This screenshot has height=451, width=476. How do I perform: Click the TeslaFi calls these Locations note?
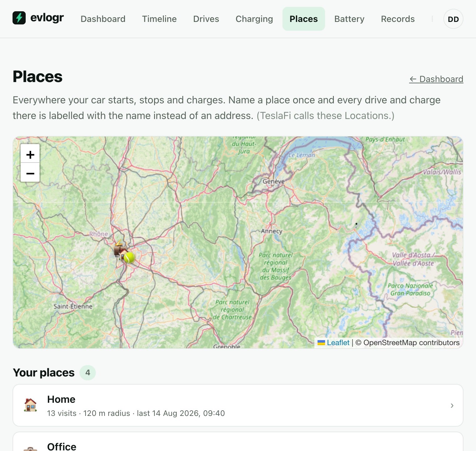point(325,116)
